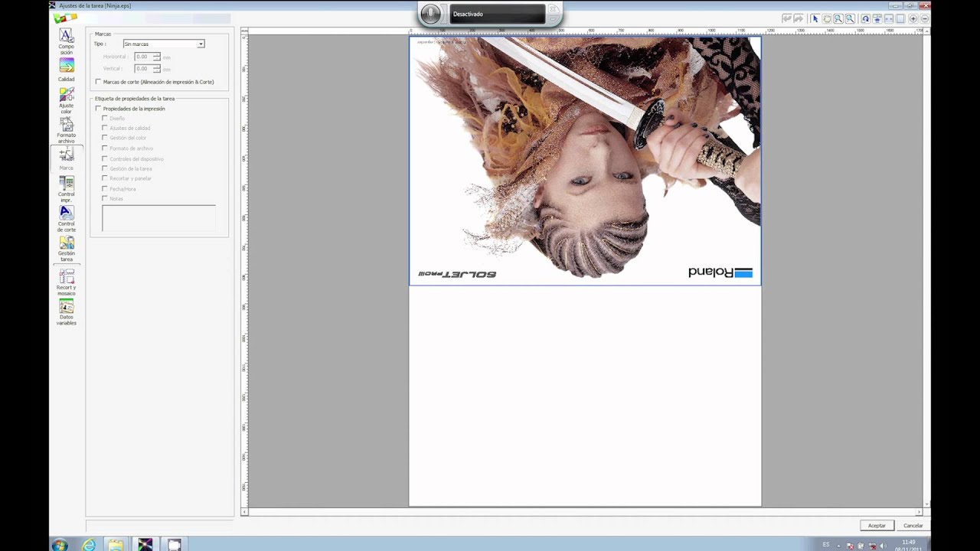Click the microphone icon in speech bar
This screenshot has width=980, height=551.
[431, 14]
